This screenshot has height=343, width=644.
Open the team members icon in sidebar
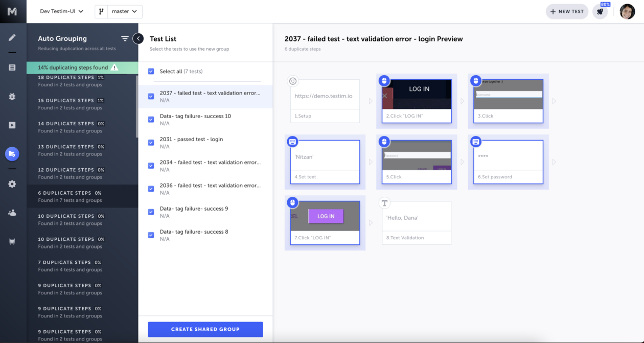13,213
